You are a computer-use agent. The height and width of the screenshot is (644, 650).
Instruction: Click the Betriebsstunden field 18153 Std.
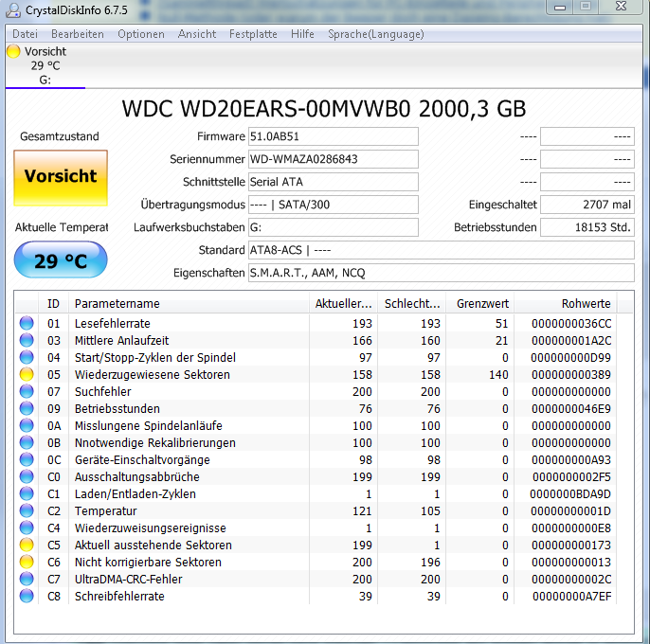587,227
